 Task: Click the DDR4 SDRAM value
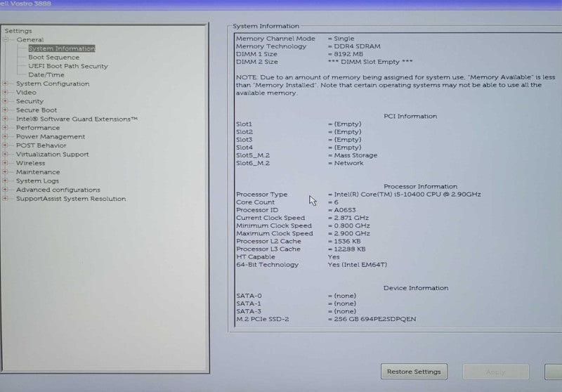(357, 46)
